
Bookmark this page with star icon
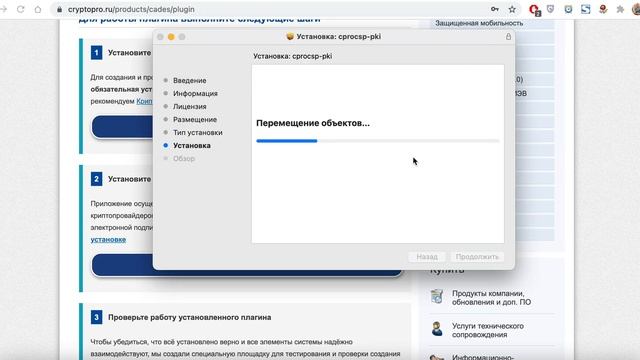coord(512,9)
